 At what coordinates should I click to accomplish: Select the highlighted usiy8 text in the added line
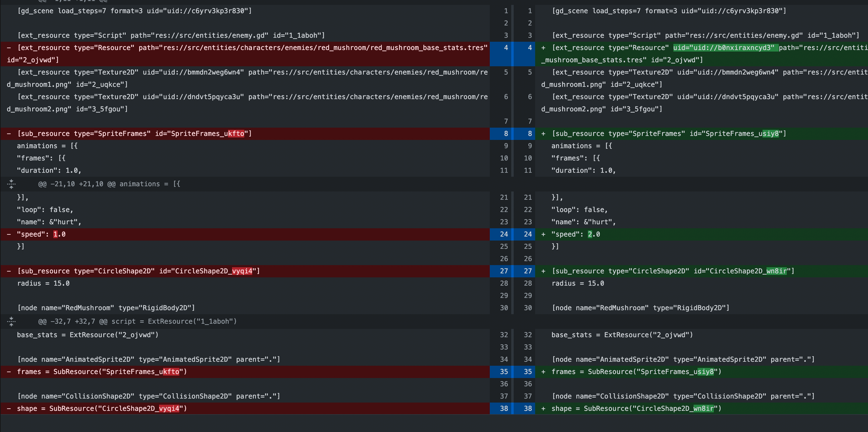coord(771,133)
